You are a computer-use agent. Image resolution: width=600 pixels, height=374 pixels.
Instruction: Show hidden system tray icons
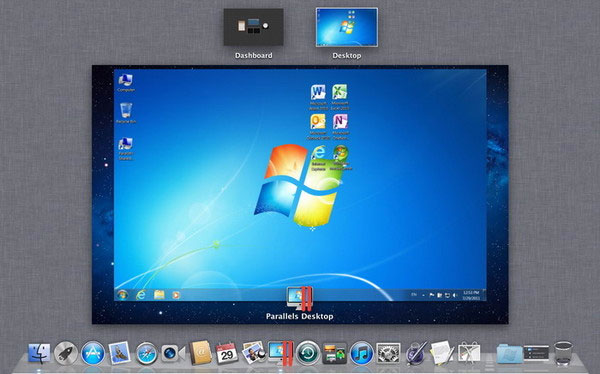click(423, 295)
